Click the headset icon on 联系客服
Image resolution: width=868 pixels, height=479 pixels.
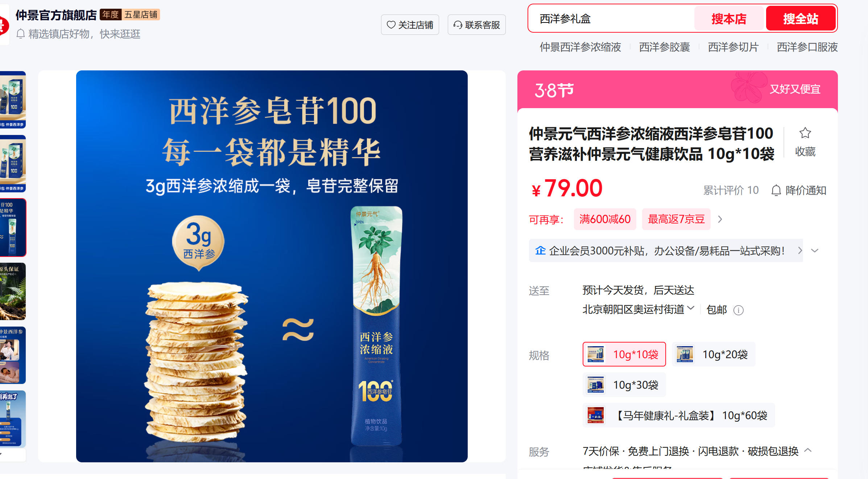(458, 25)
